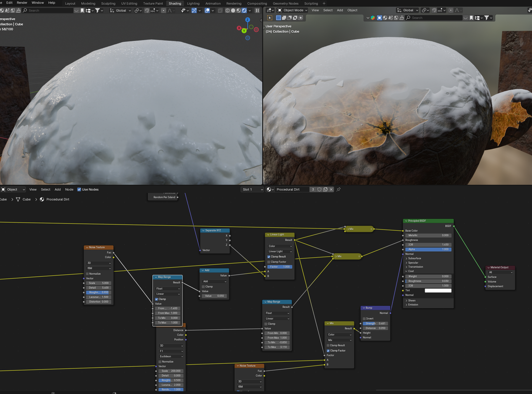Image resolution: width=532 pixels, height=394 pixels.
Task: Select rendered viewport shading sphere in left viewport
Action: click(244, 10)
